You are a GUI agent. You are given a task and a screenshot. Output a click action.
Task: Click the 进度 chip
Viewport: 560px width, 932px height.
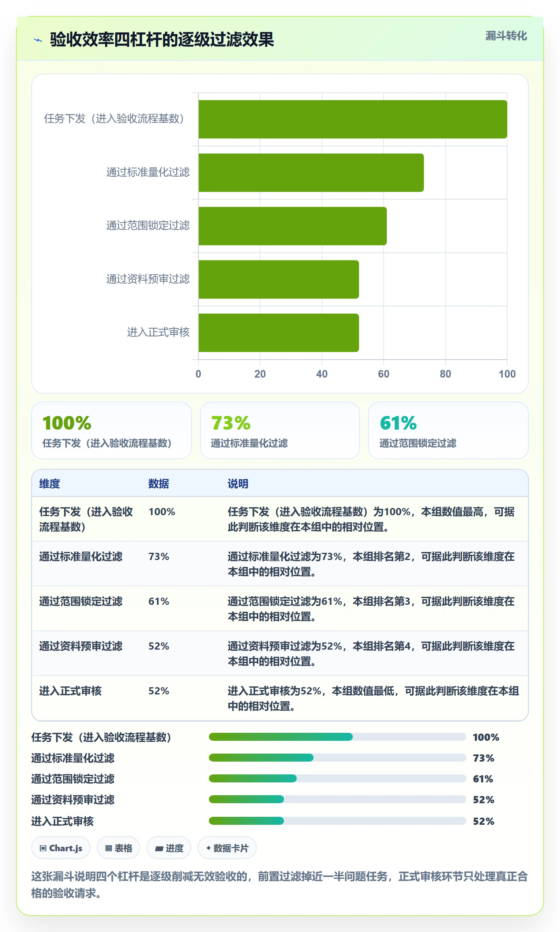click(169, 848)
